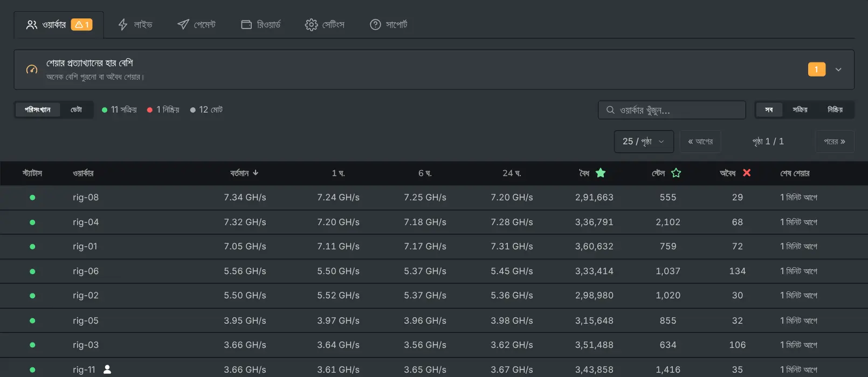Viewport: 868px width, 377px height.
Task: Click the পৃষ্ঠা 1 / 1 page indicator
Action: pyautogui.click(x=768, y=142)
